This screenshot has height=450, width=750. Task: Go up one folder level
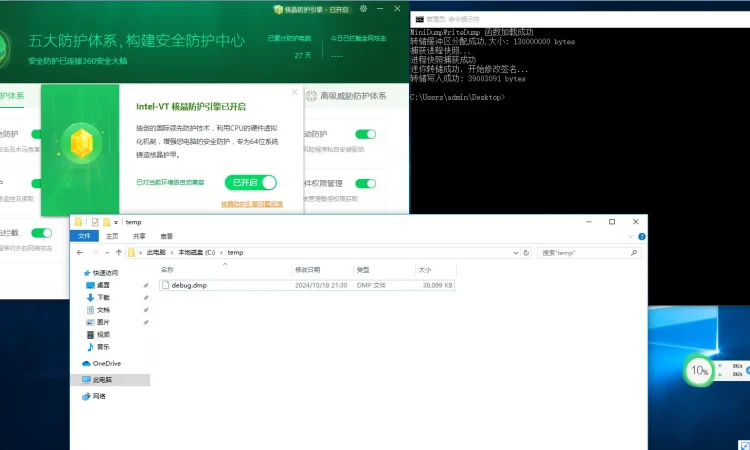tap(119, 252)
